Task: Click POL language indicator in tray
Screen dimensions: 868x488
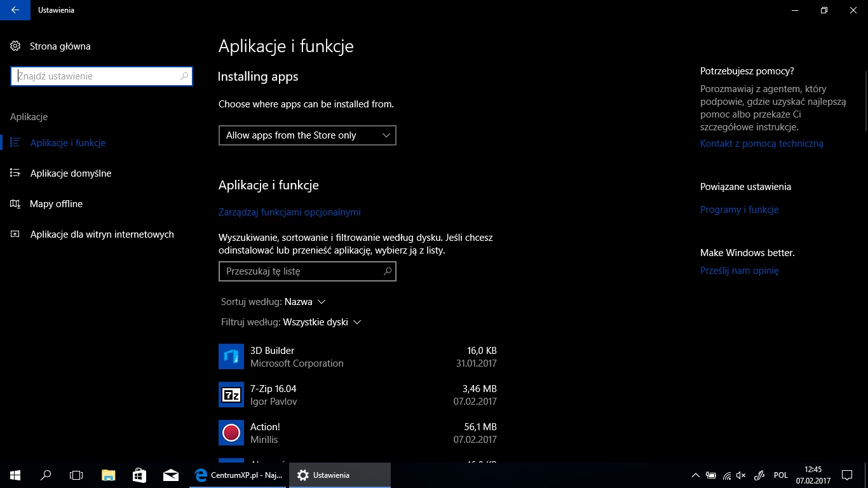Action: click(781, 475)
